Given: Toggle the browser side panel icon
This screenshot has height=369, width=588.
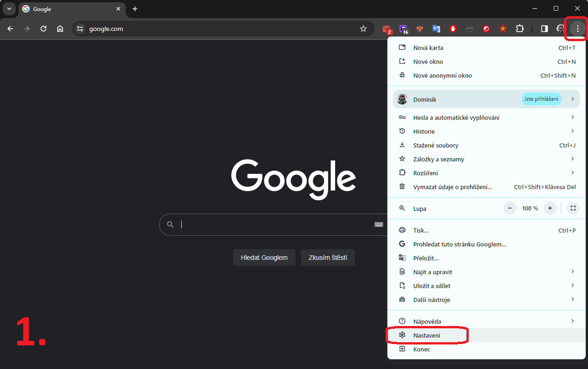Looking at the screenshot, I should [x=545, y=29].
